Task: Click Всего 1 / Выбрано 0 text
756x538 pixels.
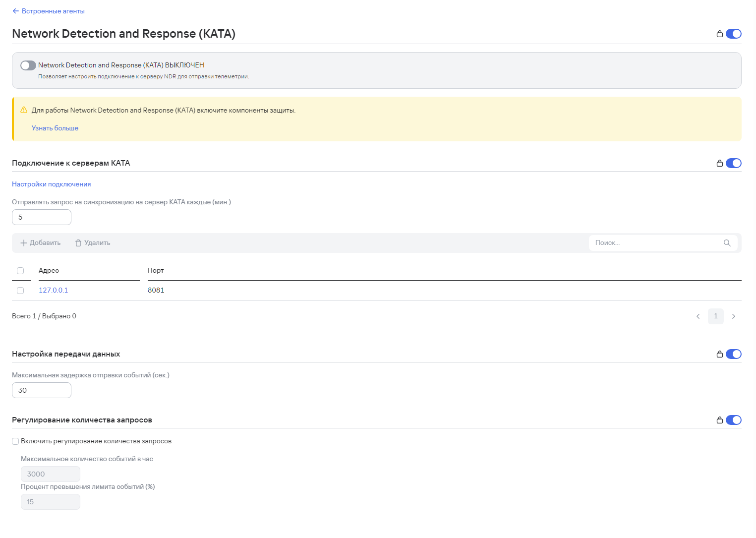Action: click(x=44, y=316)
